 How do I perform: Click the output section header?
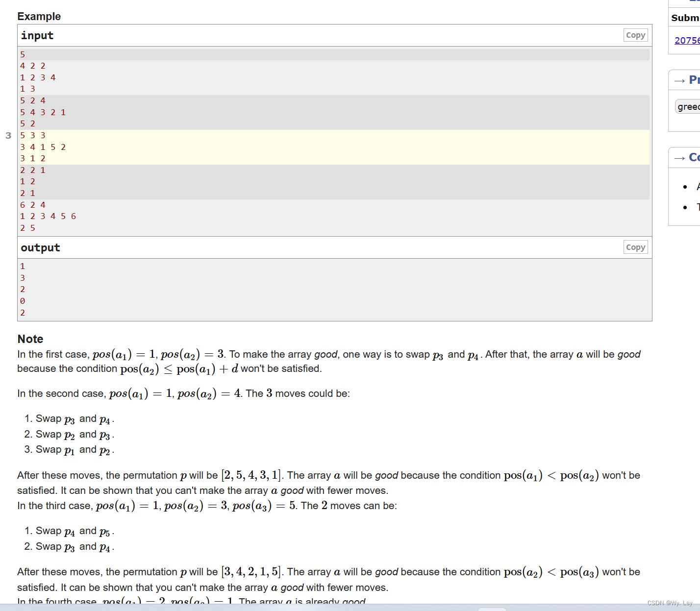tap(40, 247)
